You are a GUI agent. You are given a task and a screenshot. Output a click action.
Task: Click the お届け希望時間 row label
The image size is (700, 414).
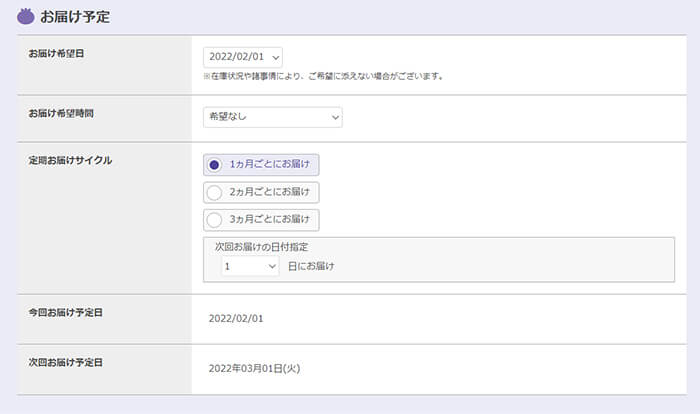(61, 113)
